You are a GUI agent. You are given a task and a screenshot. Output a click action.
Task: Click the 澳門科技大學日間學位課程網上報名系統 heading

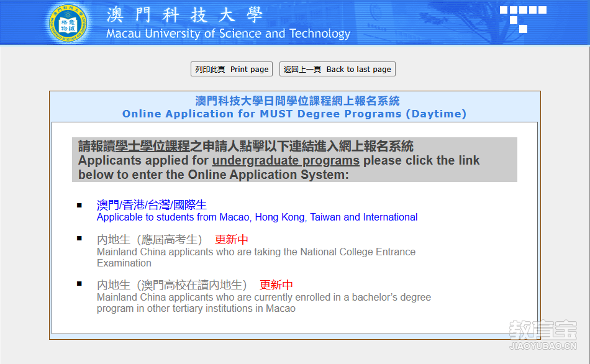(x=297, y=101)
